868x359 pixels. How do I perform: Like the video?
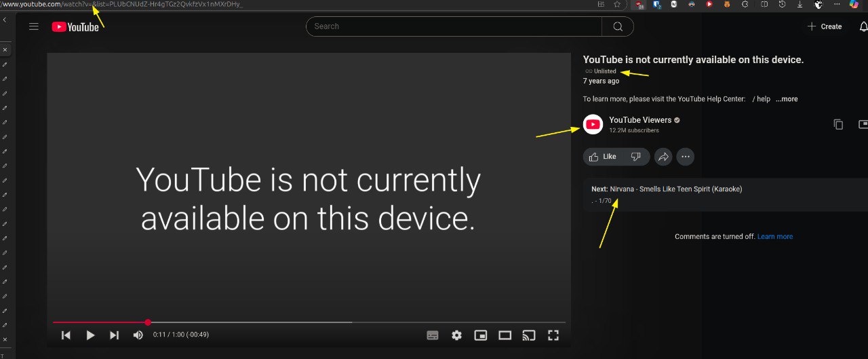602,157
